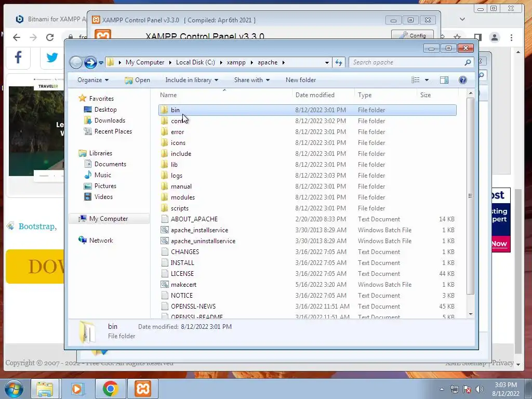This screenshot has width=532, height=399.
Task: Select the apache_uninstallservice batch file icon
Action: [165, 241]
